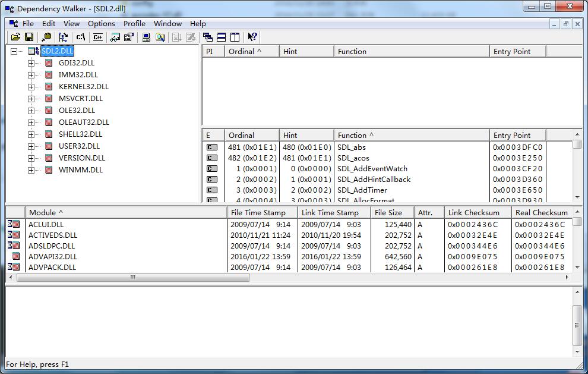Viewport: 588px width, 374px height.
Task: Click exports list scroll-down arrow
Action: point(577,197)
